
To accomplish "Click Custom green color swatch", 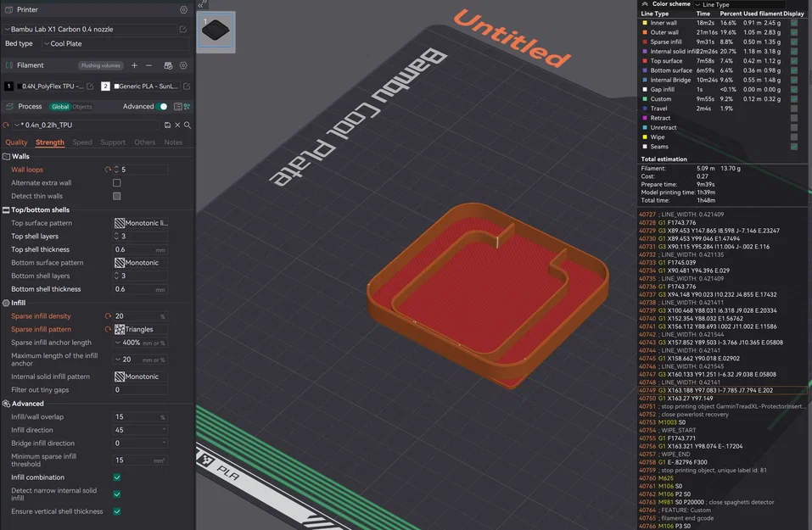I will [645, 99].
